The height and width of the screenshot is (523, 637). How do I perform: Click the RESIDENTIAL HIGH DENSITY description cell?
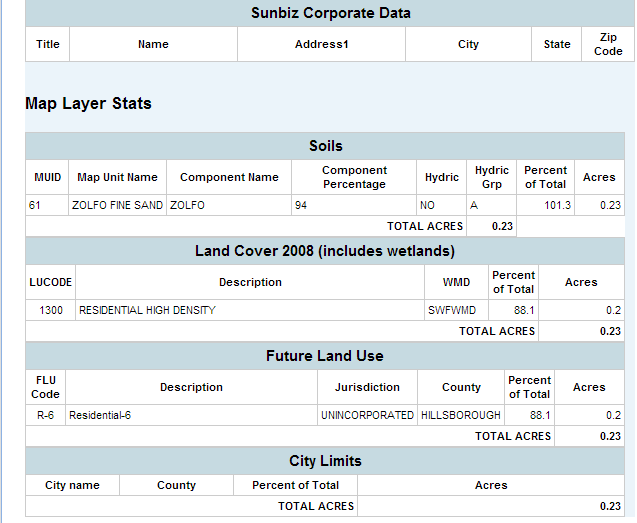coord(147,310)
